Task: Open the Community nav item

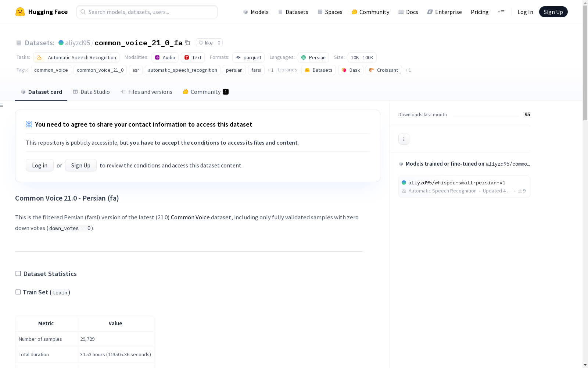Action: (370, 12)
